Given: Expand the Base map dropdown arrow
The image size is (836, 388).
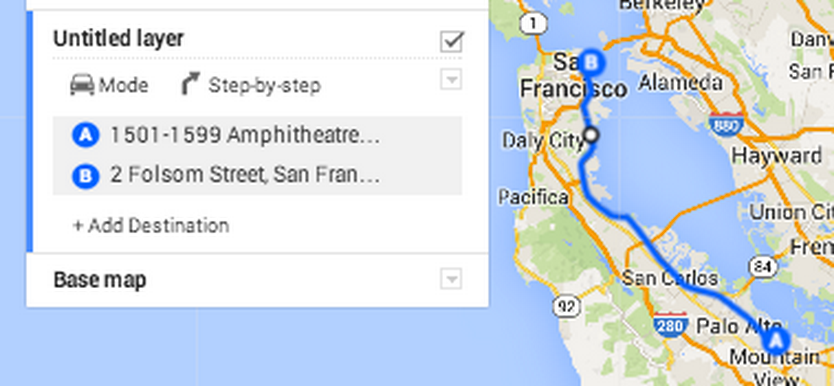Looking at the screenshot, I should 451,279.
